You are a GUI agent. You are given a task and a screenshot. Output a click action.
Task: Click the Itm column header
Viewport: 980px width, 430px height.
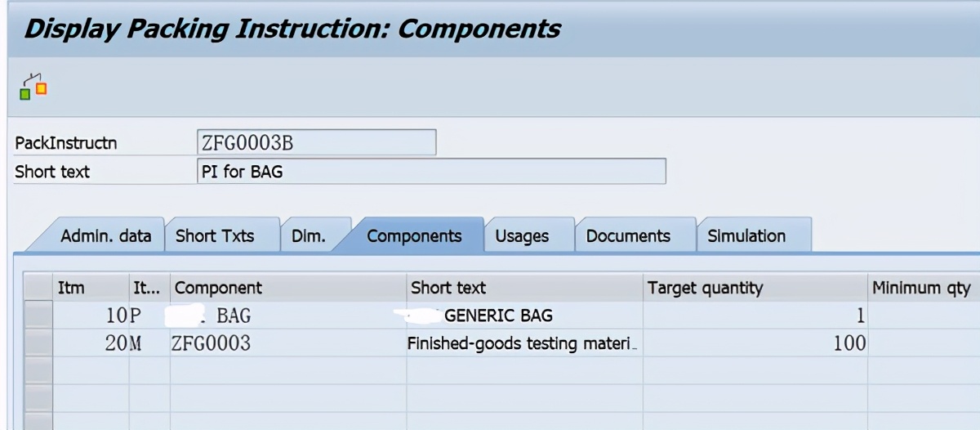pos(71,288)
